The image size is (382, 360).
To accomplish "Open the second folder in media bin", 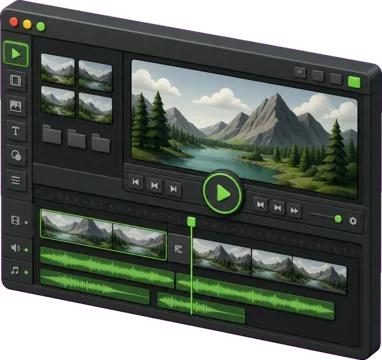I will [77, 139].
